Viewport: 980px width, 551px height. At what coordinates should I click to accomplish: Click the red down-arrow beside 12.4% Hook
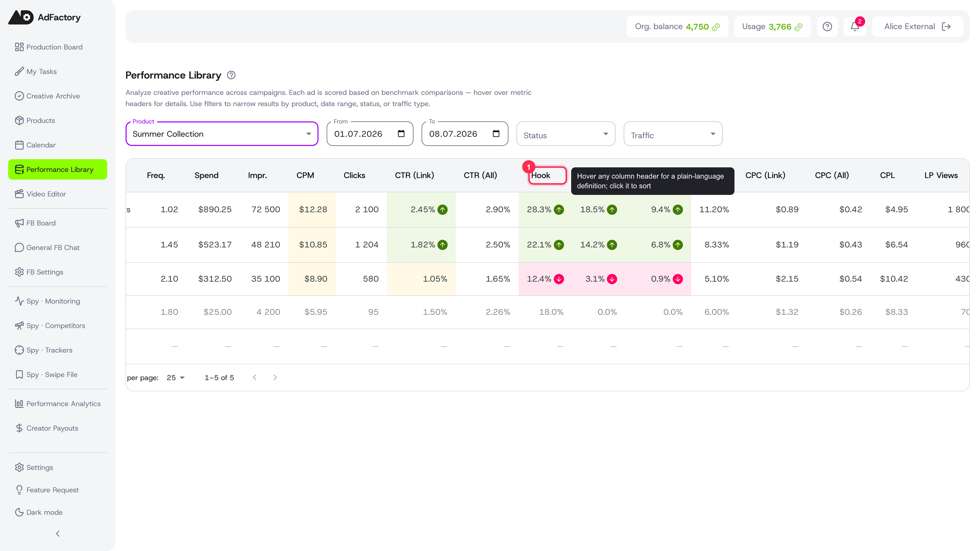559,279
